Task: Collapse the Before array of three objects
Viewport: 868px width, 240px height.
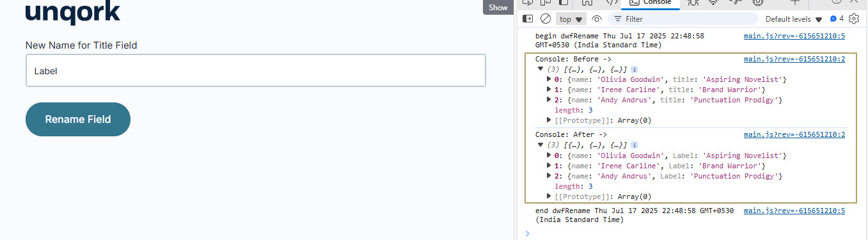Action: [x=541, y=68]
